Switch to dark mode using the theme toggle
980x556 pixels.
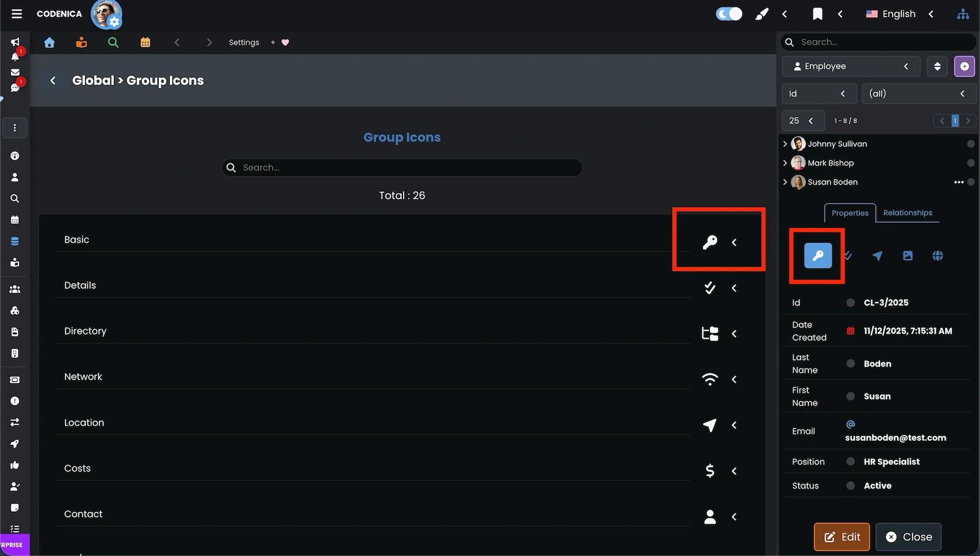(x=729, y=13)
